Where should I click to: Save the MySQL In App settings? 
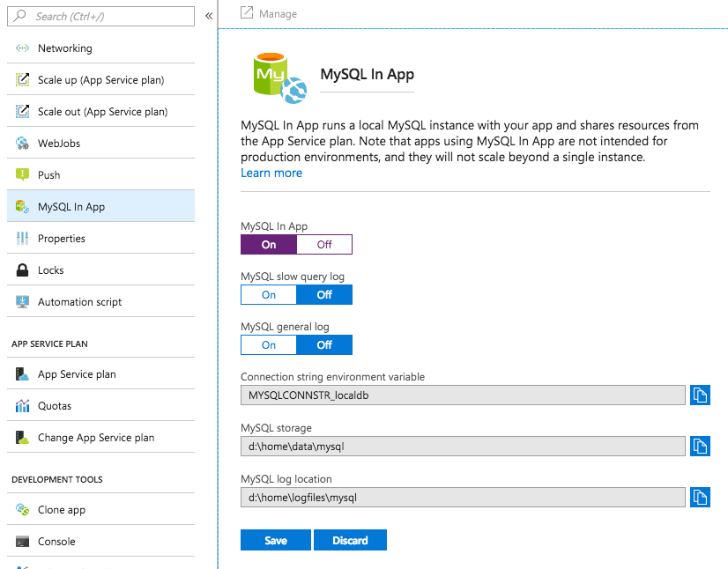point(276,540)
